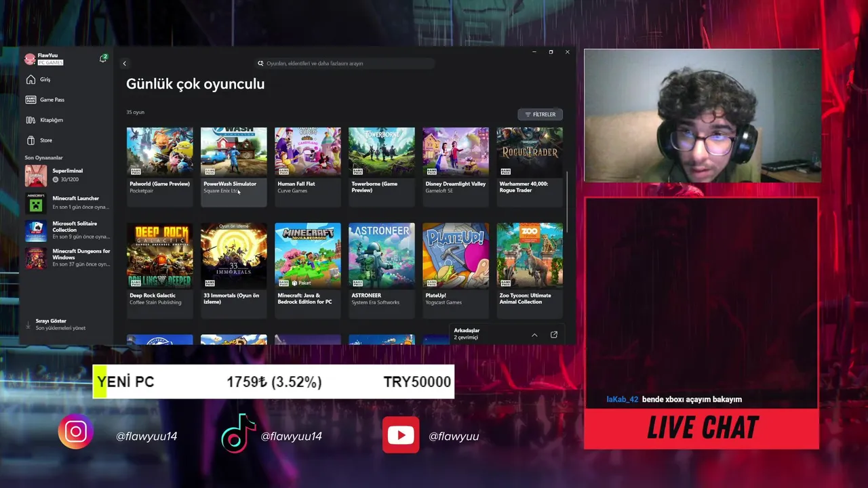Screen dimensions: 868x488
Task: Click the streamer webcam feed
Action: click(702, 115)
